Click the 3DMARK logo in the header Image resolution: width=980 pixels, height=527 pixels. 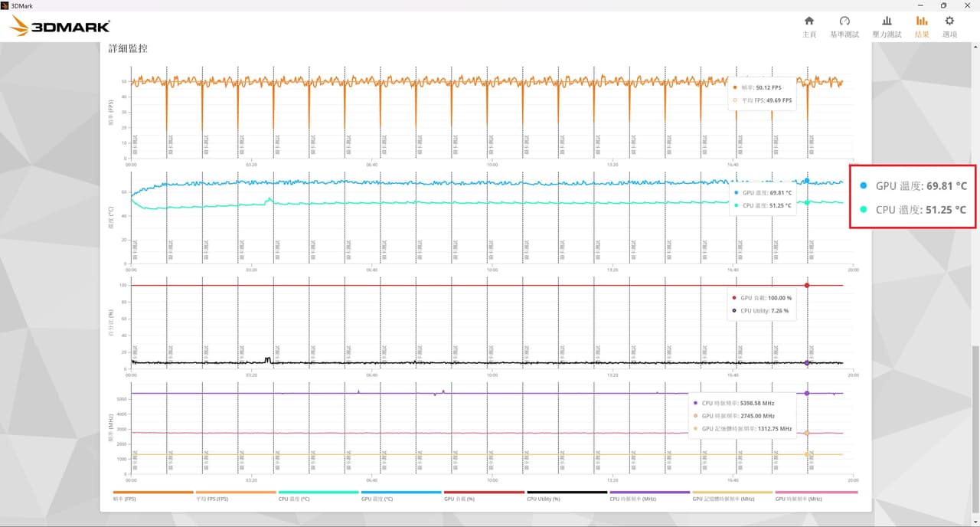60,27
